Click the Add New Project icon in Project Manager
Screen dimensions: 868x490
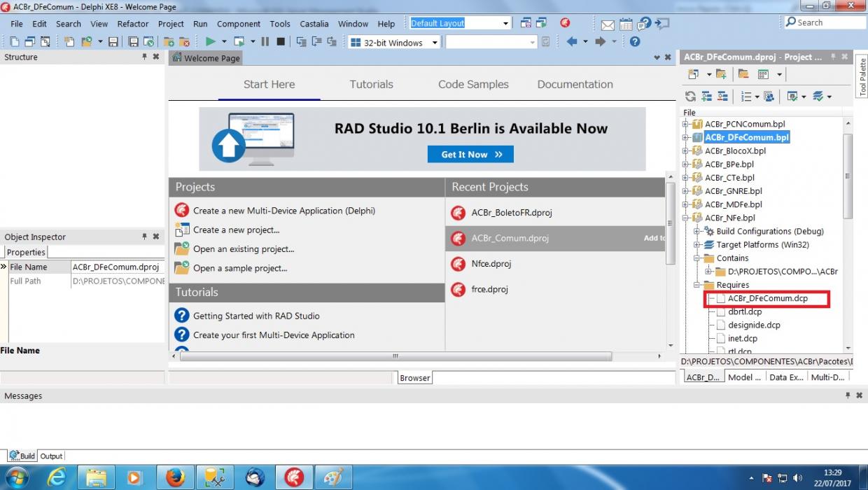693,74
